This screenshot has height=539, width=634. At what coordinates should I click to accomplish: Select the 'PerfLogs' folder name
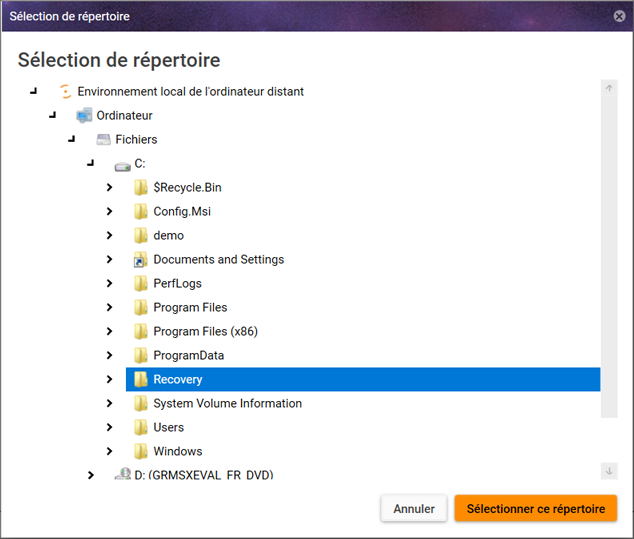tap(178, 283)
